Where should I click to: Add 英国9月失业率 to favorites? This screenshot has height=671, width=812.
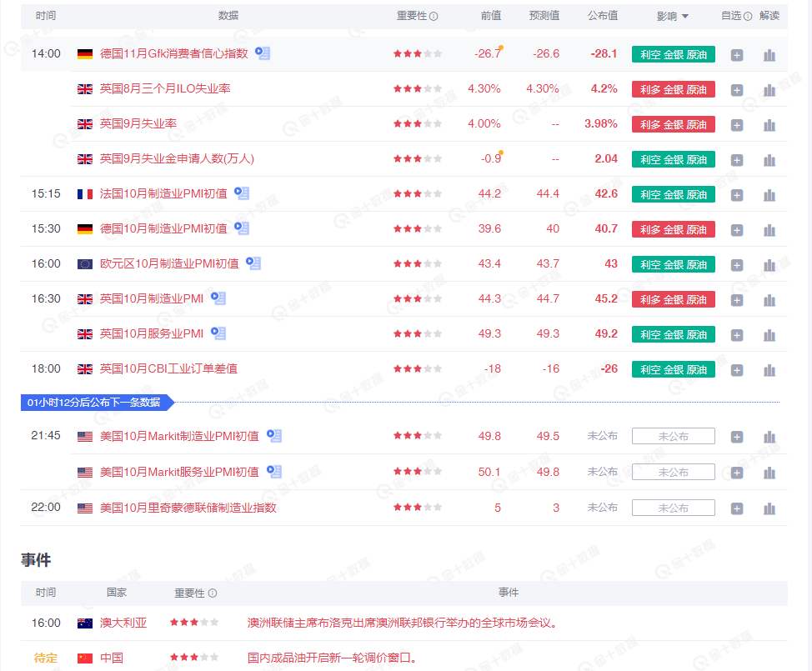click(x=737, y=123)
